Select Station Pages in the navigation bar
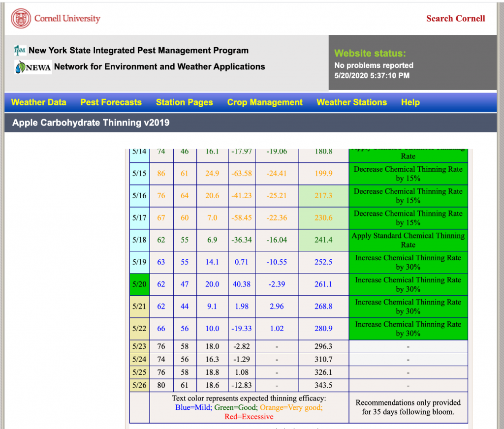This screenshot has width=504, height=429. click(184, 102)
